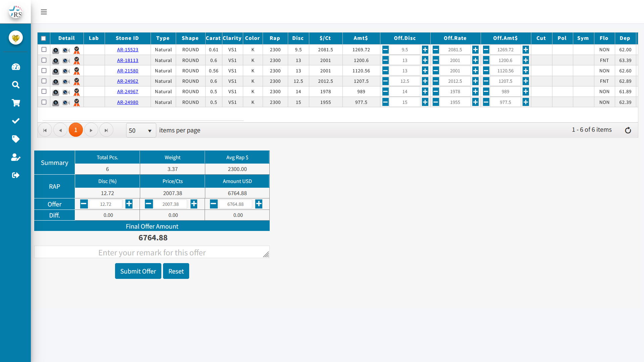Open the price tag sidebar icon

(x=16, y=139)
